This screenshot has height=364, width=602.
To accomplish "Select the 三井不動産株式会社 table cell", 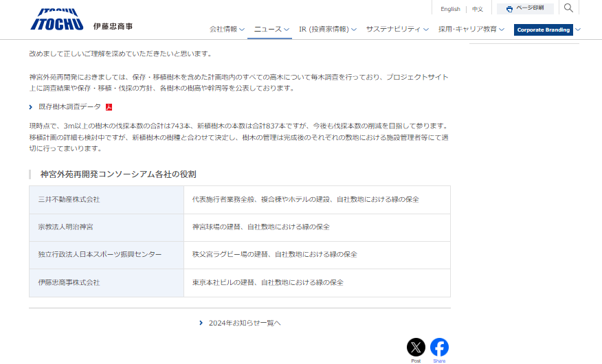I will tap(107, 200).
